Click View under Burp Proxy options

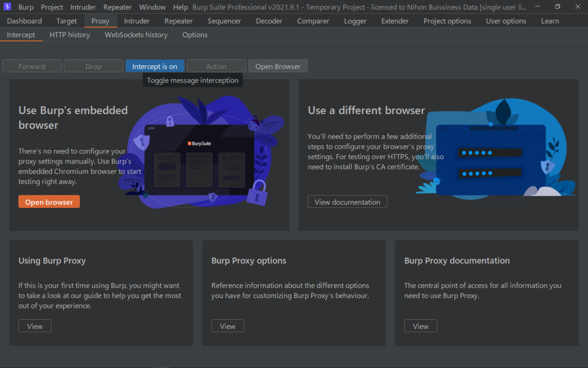(228, 326)
